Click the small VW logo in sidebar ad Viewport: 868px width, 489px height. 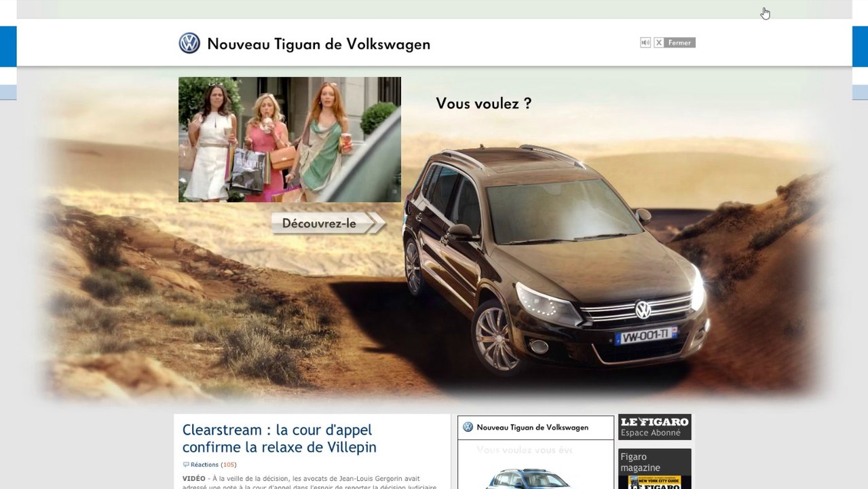(468, 427)
